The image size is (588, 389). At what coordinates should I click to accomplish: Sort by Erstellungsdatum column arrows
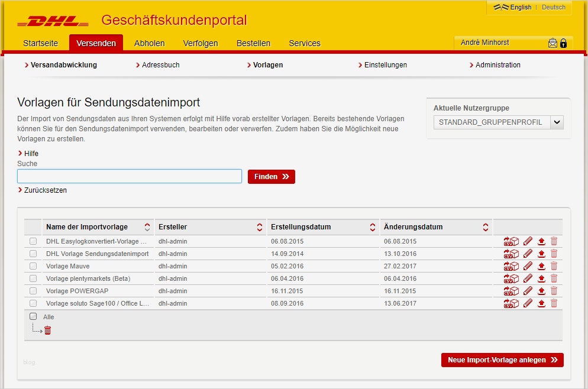click(x=372, y=227)
